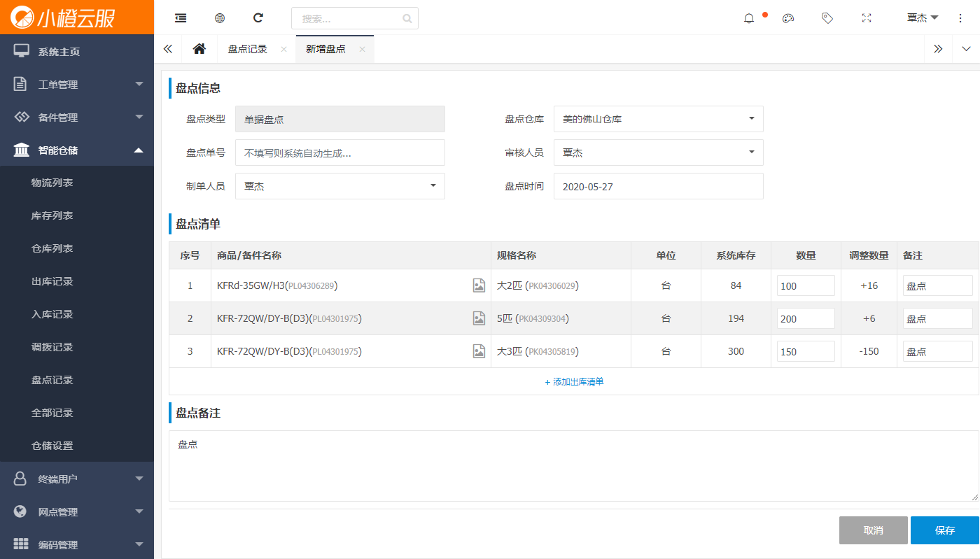Image resolution: width=980 pixels, height=559 pixels.
Task: Click the adjustment value -150
Action: point(869,351)
